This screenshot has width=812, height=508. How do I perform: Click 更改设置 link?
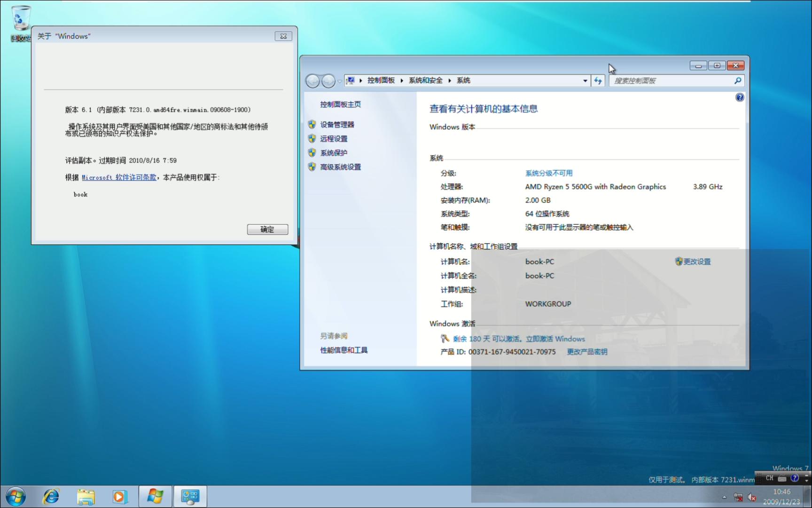tap(697, 262)
